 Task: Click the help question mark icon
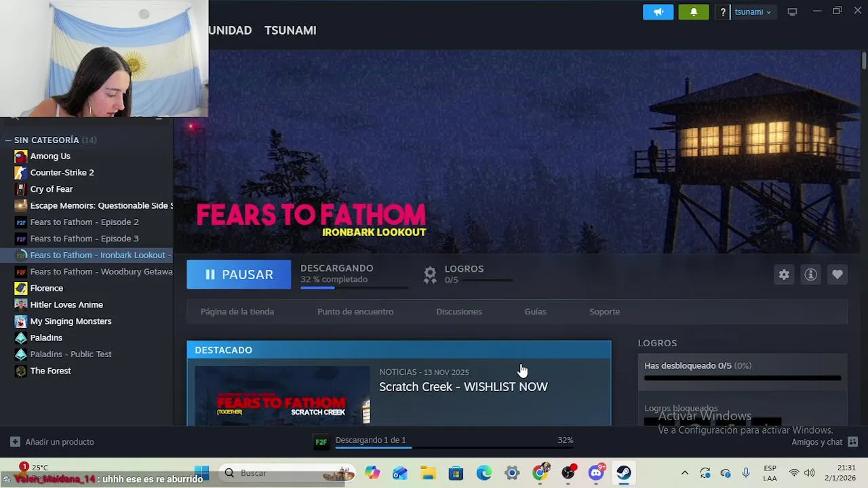[x=723, y=12]
